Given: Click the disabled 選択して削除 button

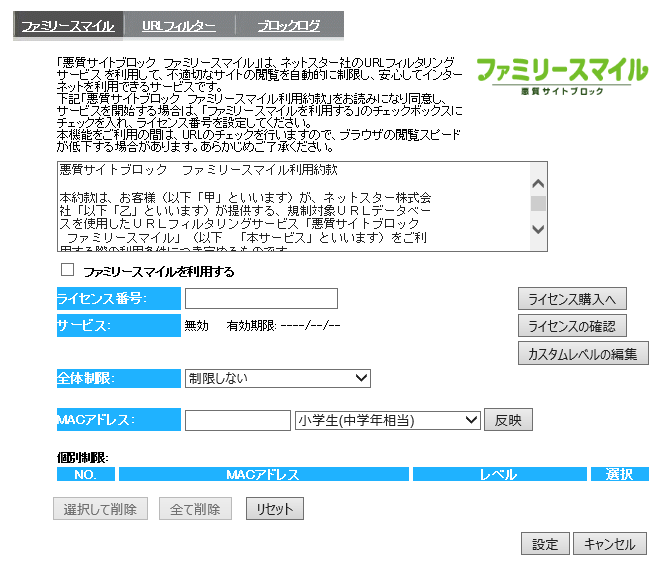Looking at the screenshot, I should 100,509.
